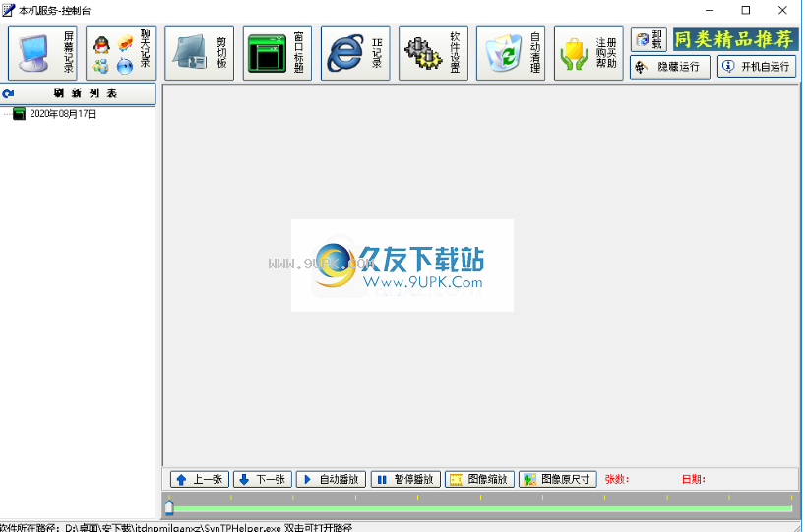Click 图像原尺寸 original size button
Viewport: 805px width, 532px height.
tap(558, 479)
